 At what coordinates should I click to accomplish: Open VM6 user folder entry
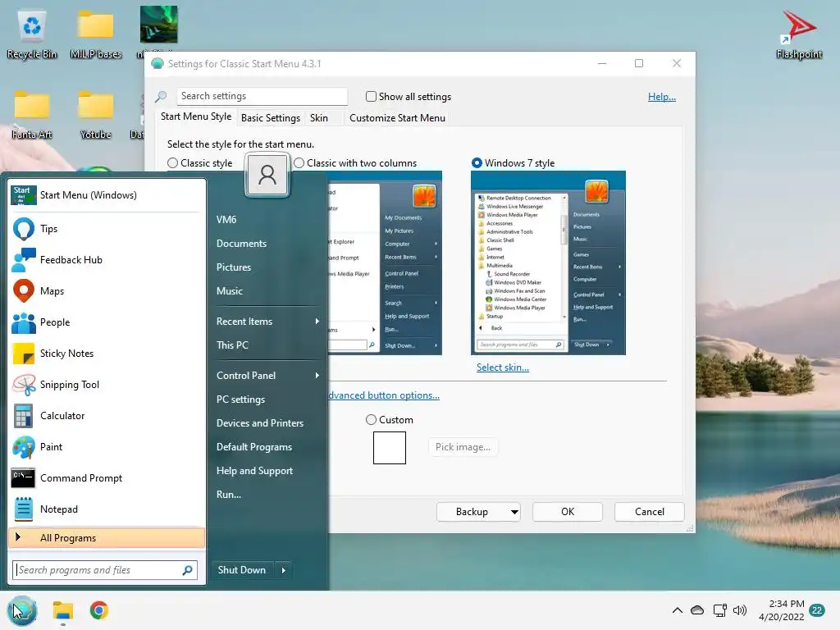[226, 220]
